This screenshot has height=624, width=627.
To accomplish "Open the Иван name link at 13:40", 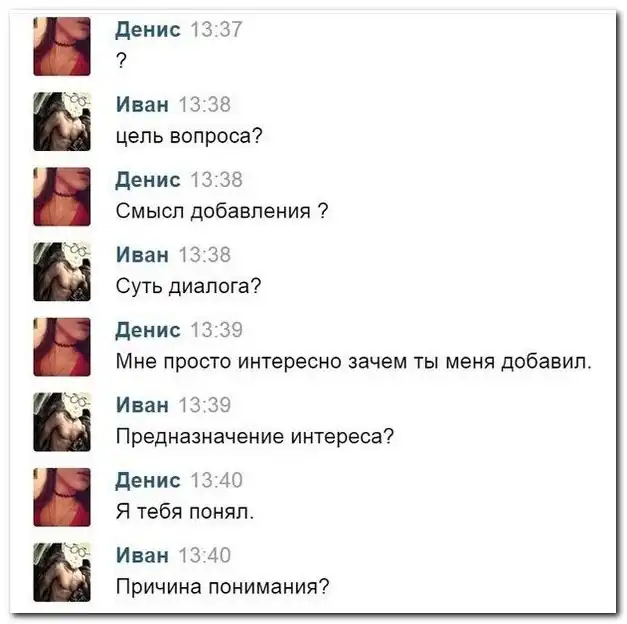I will coord(142,556).
